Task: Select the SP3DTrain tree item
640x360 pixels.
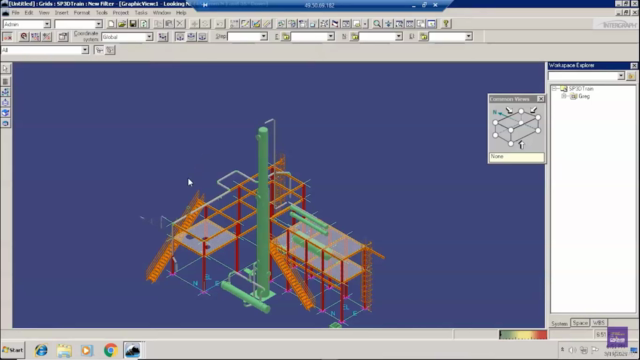Action: point(581,89)
